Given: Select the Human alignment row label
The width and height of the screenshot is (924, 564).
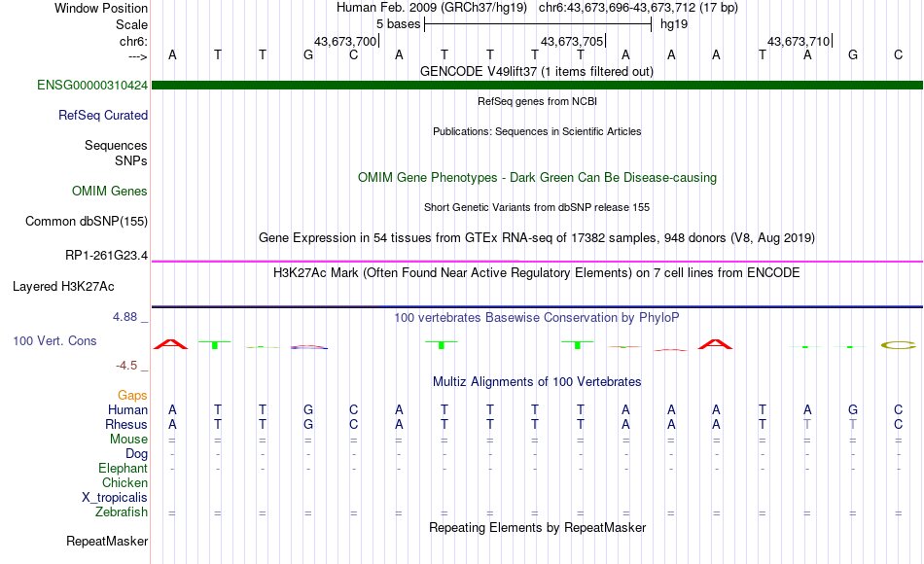Looking at the screenshot, I should point(127,409).
